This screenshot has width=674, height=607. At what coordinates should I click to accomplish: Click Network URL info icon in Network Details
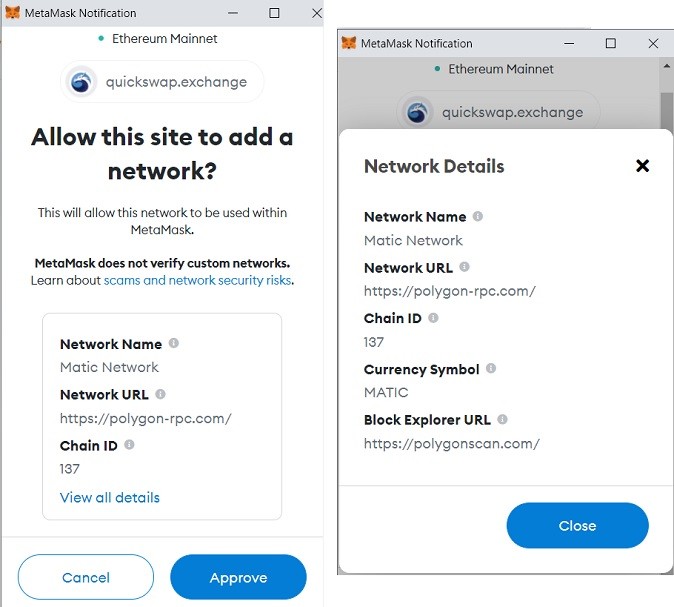[x=464, y=267]
